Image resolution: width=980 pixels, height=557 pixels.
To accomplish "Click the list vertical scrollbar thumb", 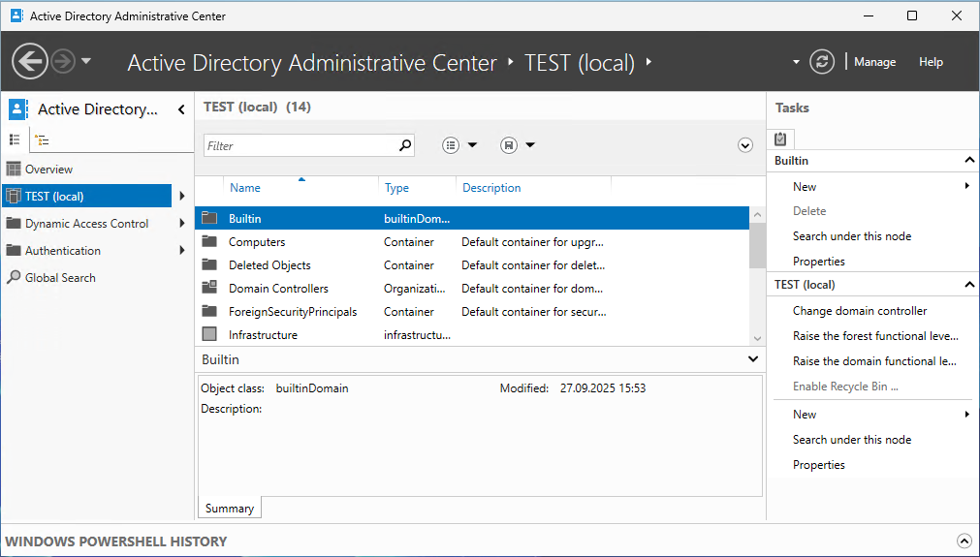I will [x=757, y=242].
